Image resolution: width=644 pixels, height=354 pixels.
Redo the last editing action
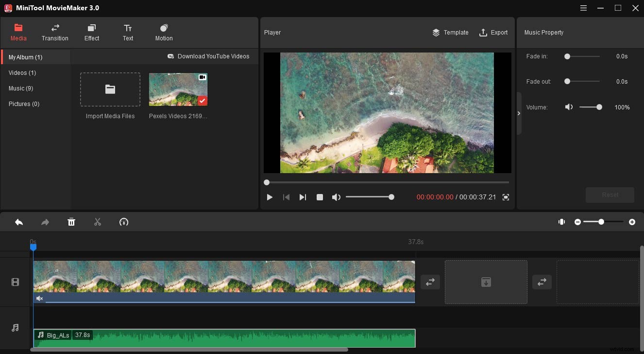pos(45,222)
